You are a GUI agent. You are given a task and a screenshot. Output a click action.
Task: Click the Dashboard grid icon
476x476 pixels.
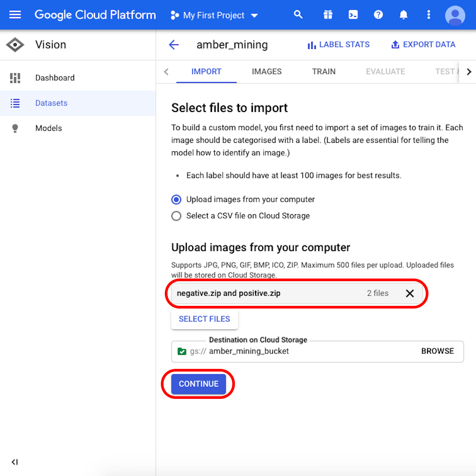(15, 78)
